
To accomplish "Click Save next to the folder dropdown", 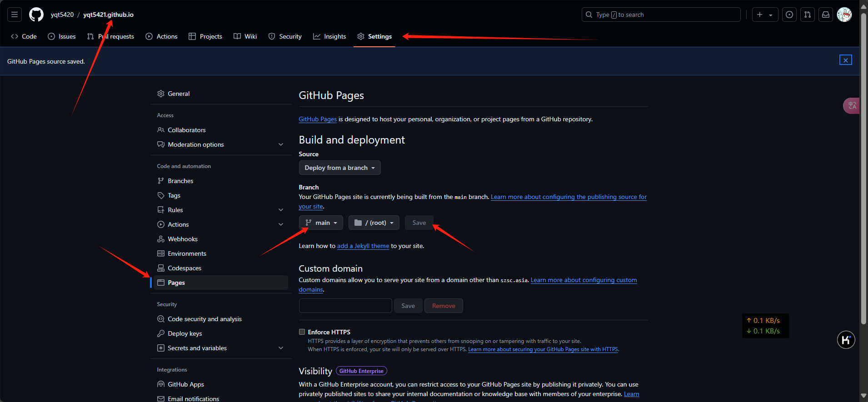I will pyautogui.click(x=419, y=223).
